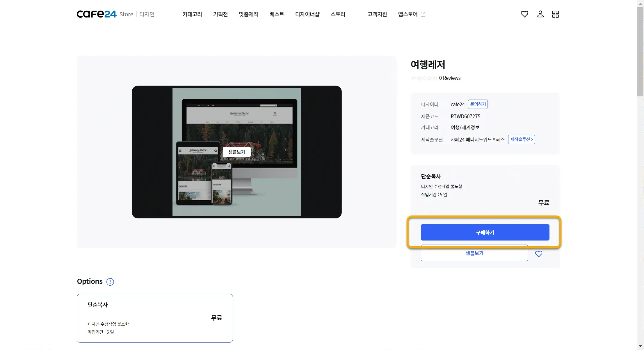Select the 단순복사 option card
Image resolution: width=644 pixels, height=350 pixels.
tap(155, 318)
